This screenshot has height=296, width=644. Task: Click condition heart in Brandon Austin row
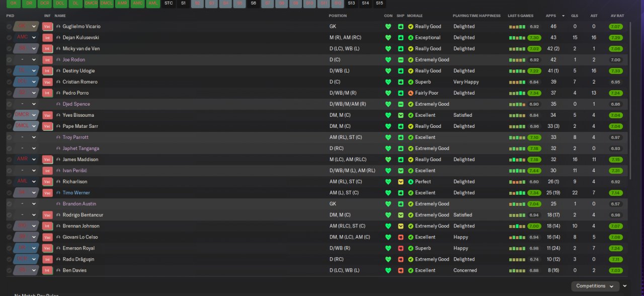388,203
